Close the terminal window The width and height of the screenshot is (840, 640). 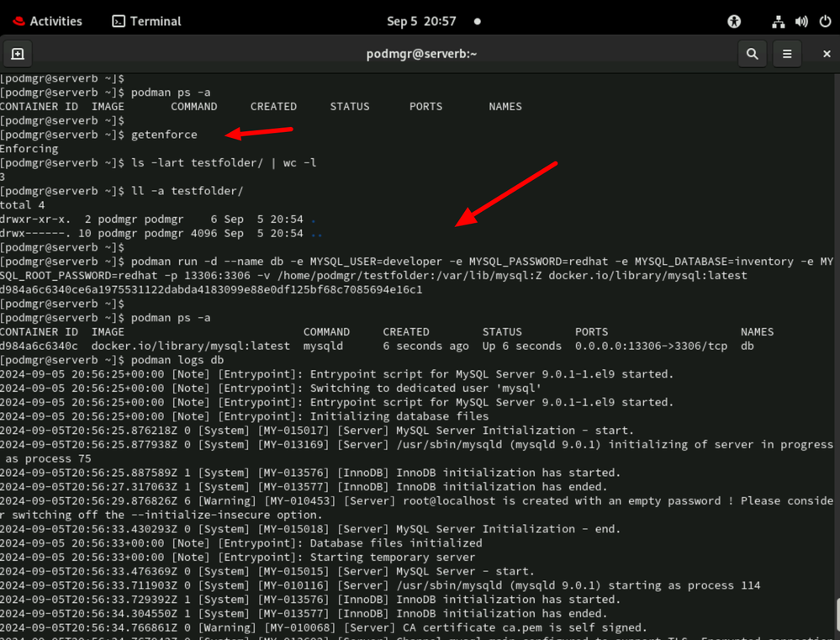(x=826, y=54)
